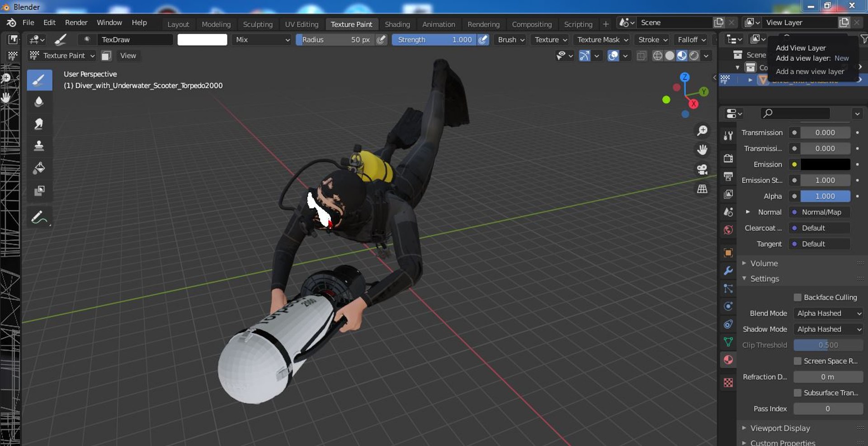Select the Annotate tool
868x446 pixels.
(x=39, y=218)
